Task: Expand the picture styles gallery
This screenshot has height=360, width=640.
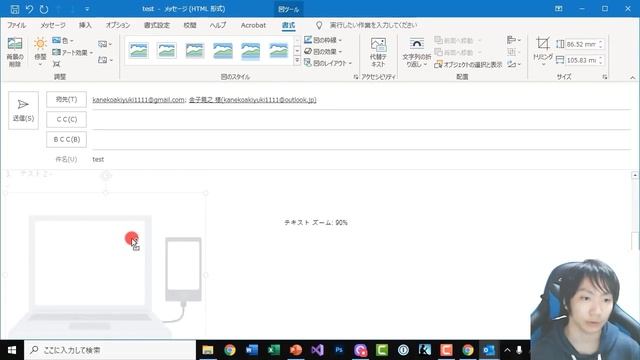Action: 297,61
